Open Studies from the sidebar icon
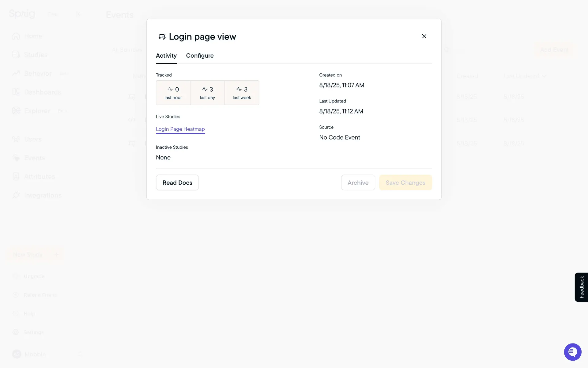Viewport: 588px width, 368px height. coord(16,55)
